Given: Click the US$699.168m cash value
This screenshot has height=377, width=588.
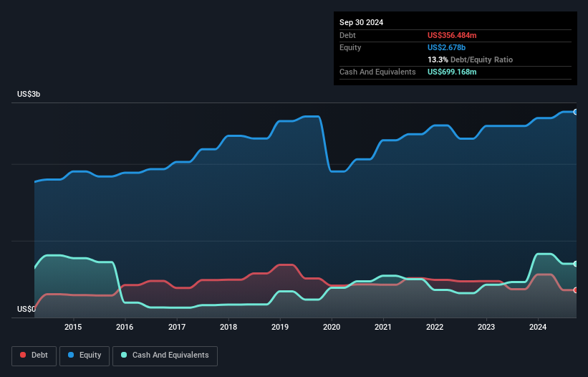Looking at the screenshot, I should [452, 72].
